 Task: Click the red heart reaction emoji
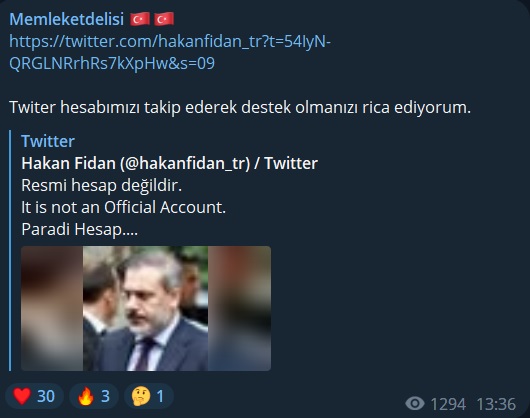(22, 396)
